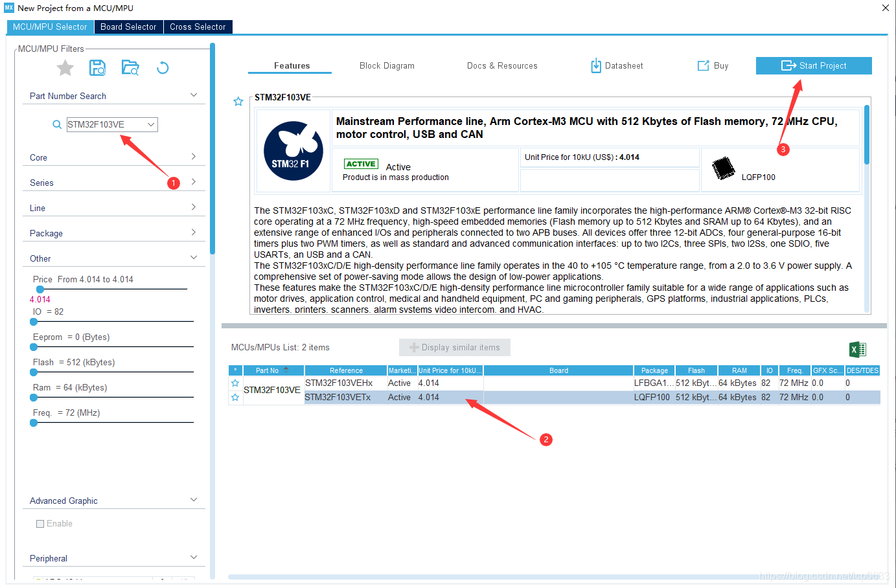The height and width of the screenshot is (588, 896).
Task: Select the STM32F103VETx reference cell
Action: [x=346, y=398]
